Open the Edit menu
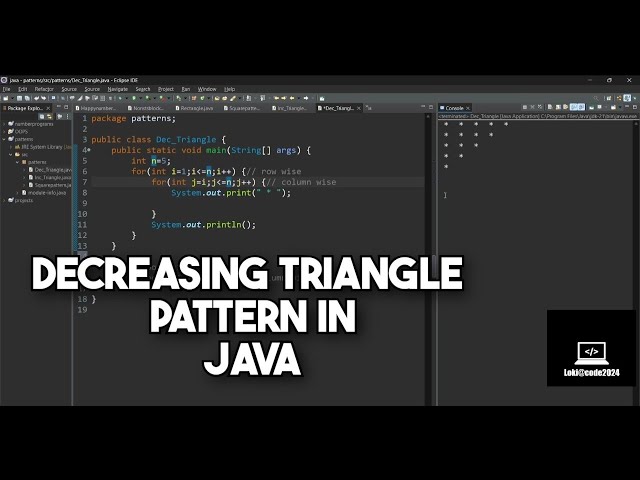 (22, 89)
